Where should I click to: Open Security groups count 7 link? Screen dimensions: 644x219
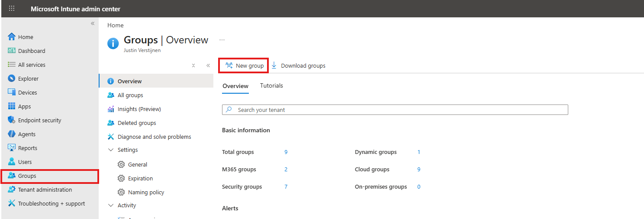click(286, 186)
